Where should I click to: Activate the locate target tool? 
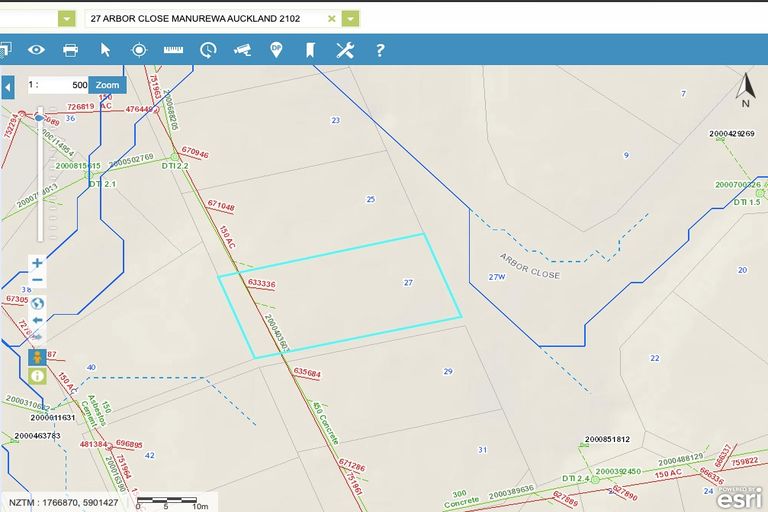[139, 50]
